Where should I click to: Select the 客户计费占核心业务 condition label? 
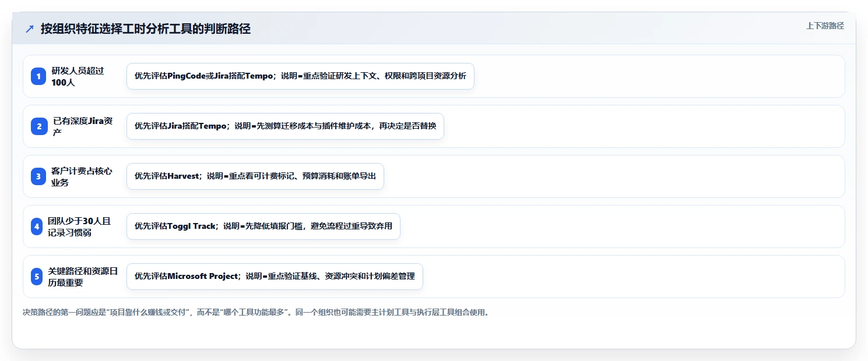pos(82,176)
